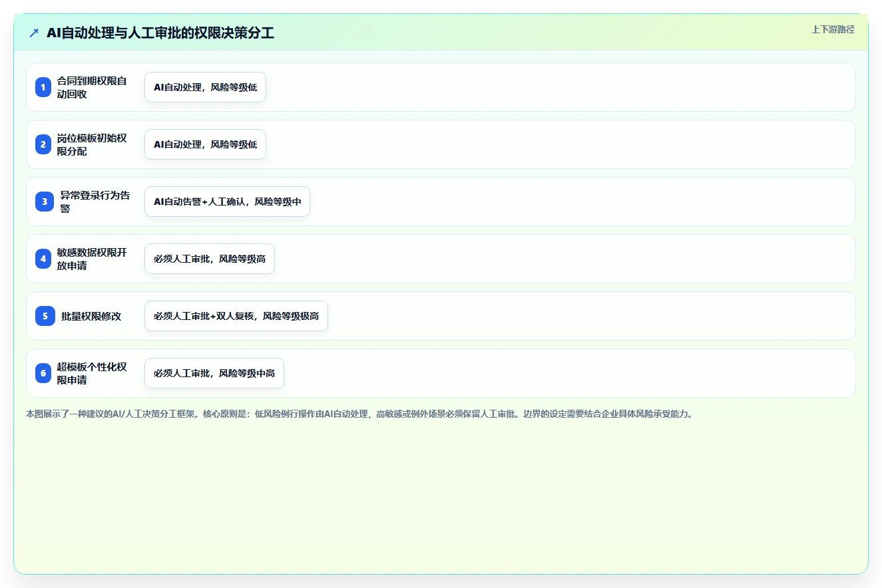The height and width of the screenshot is (588, 882).
Task: Click the 超模板个性化权限申请 item label
Action: 92,373
